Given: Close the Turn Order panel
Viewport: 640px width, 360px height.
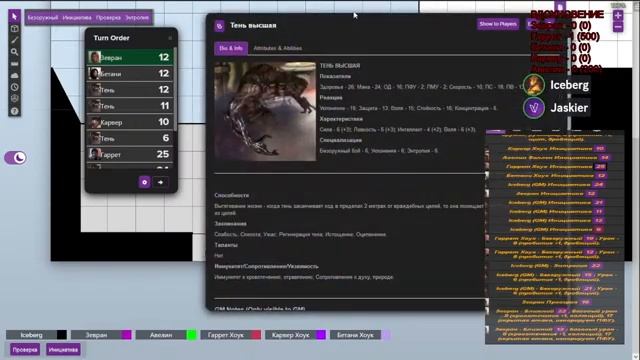Looking at the screenshot, I should click(170, 38).
